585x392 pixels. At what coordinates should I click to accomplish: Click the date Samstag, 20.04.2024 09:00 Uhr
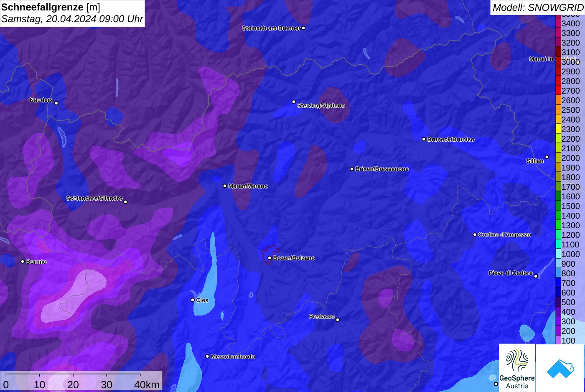[72, 19]
